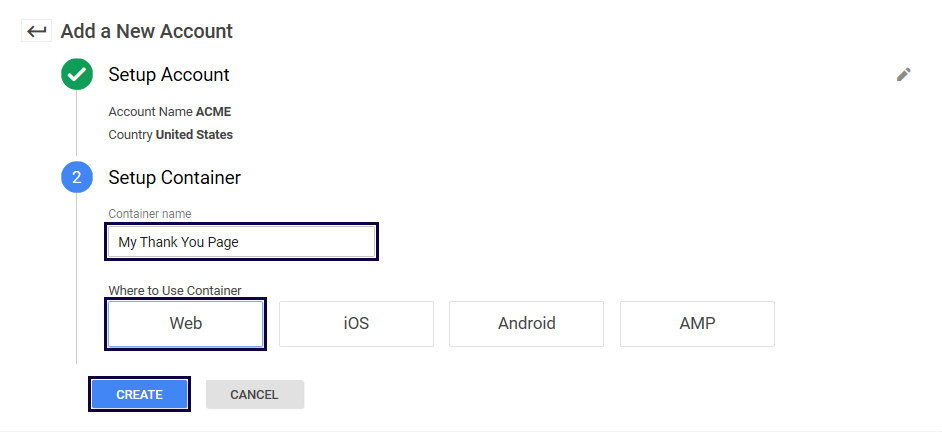
Task: Click the United States country value
Action: tap(194, 135)
